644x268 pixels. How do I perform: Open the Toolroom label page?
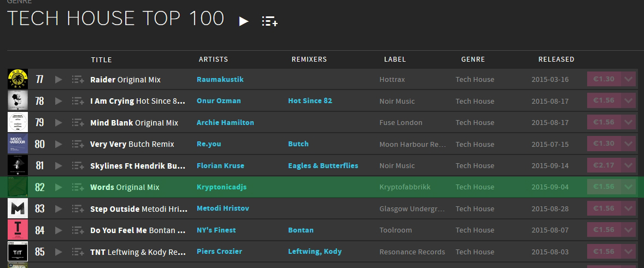click(x=395, y=230)
